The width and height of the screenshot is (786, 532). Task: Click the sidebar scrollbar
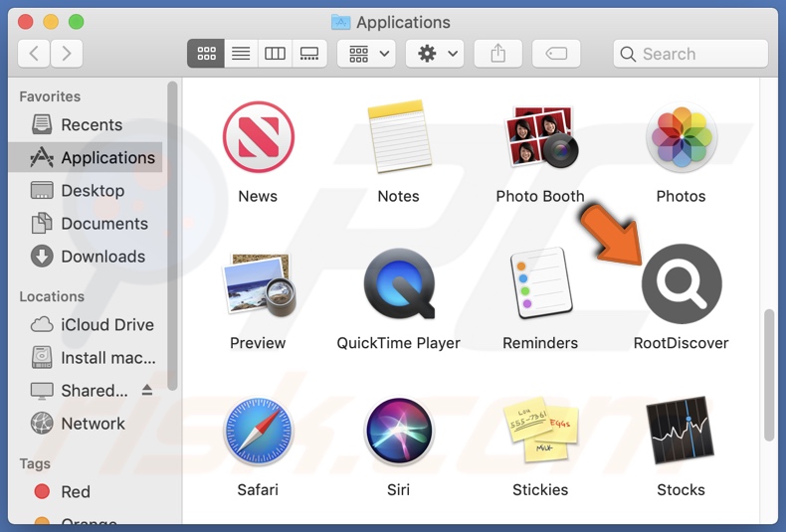[x=172, y=236]
